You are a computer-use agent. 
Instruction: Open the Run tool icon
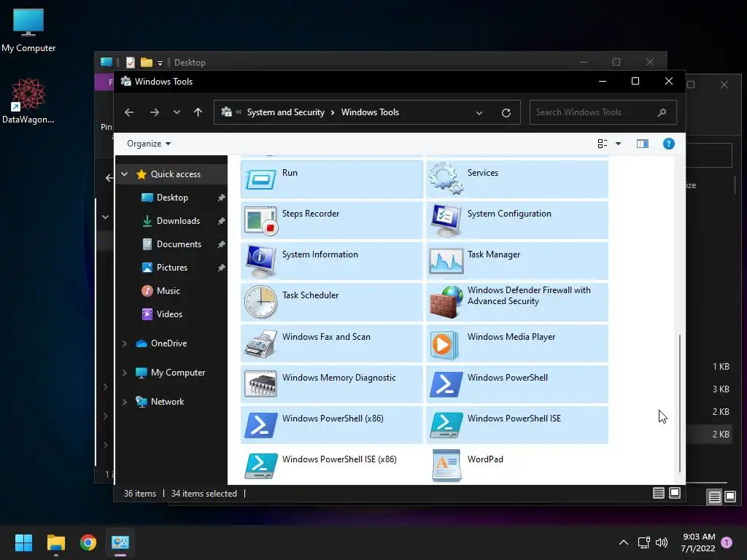(x=260, y=179)
